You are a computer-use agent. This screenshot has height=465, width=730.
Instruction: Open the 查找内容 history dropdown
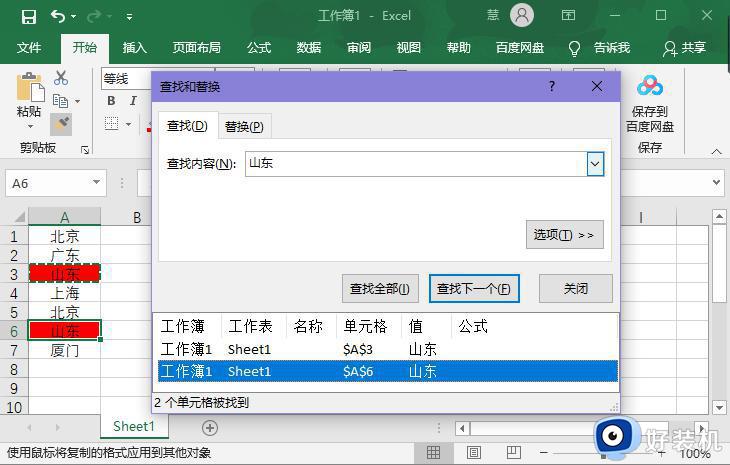(595, 164)
